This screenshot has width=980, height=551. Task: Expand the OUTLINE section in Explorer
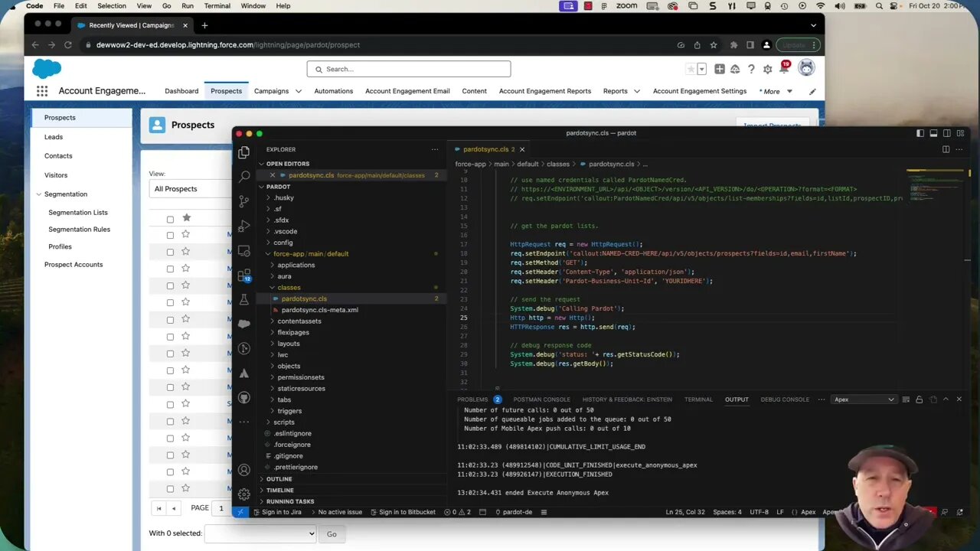(x=279, y=479)
